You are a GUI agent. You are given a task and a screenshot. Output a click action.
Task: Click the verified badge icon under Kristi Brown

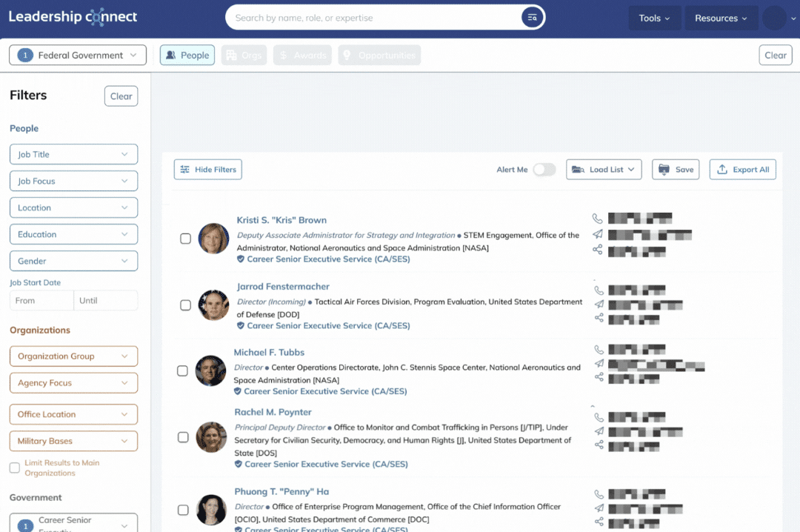pos(240,259)
